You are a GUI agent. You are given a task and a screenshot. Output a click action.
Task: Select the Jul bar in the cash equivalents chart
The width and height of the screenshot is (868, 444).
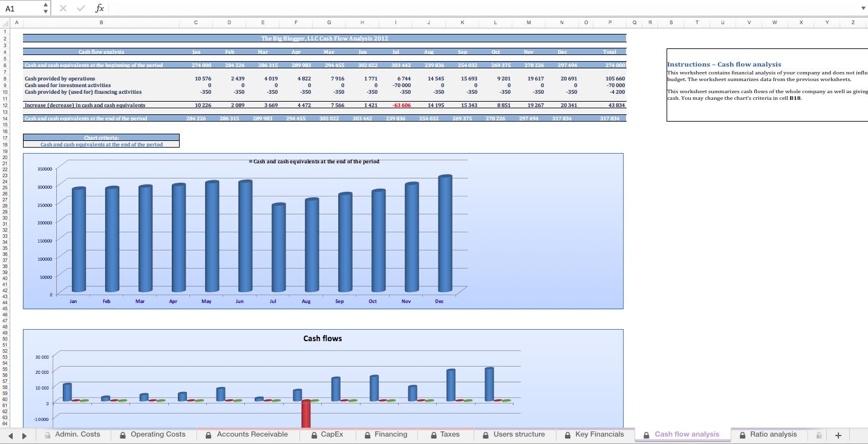pyautogui.click(x=278, y=248)
